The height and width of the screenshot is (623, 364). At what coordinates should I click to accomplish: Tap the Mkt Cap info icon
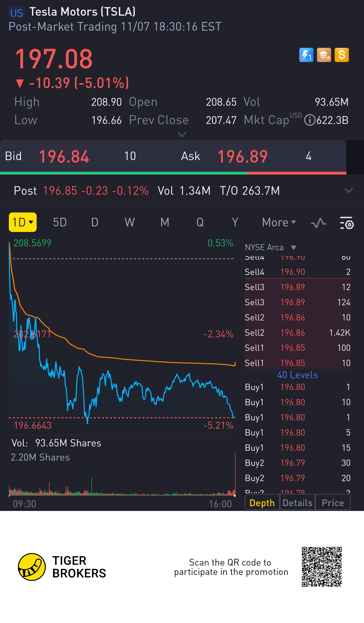tap(309, 120)
